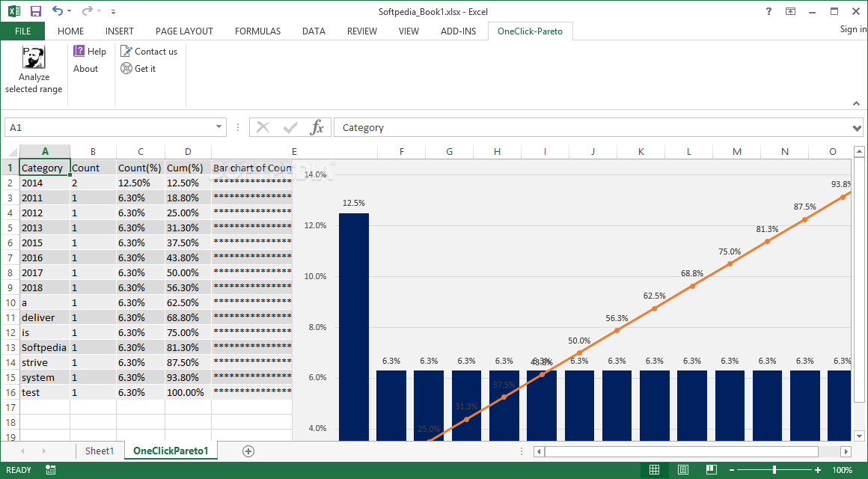The width and height of the screenshot is (868, 479).
Task: Go to previous sheet with the left arrow
Action: pos(22,451)
